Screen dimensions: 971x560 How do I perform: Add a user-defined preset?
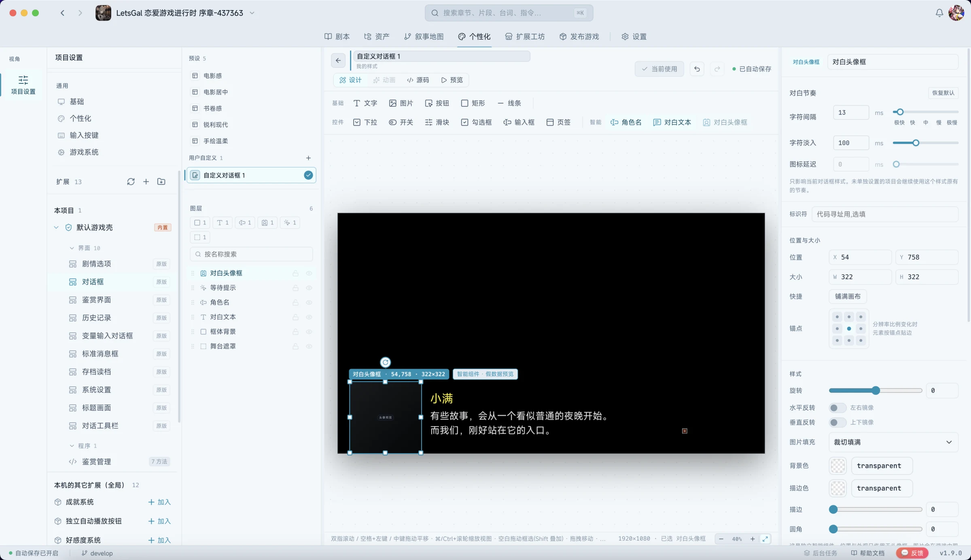pyautogui.click(x=308, y=158)
